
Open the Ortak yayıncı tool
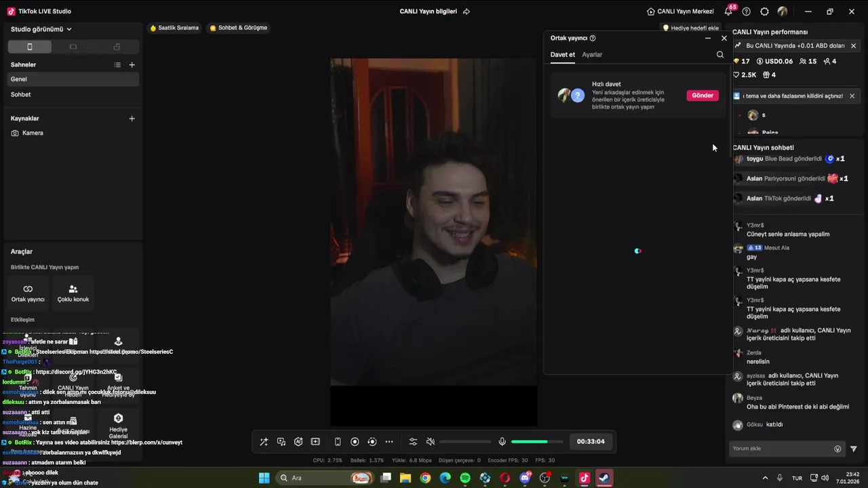click(28, 293)
